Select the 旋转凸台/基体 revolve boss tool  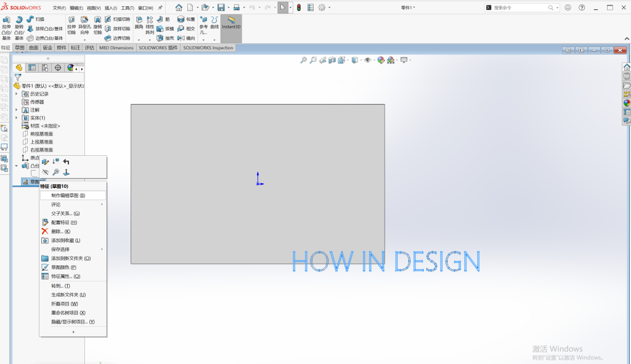19,28
